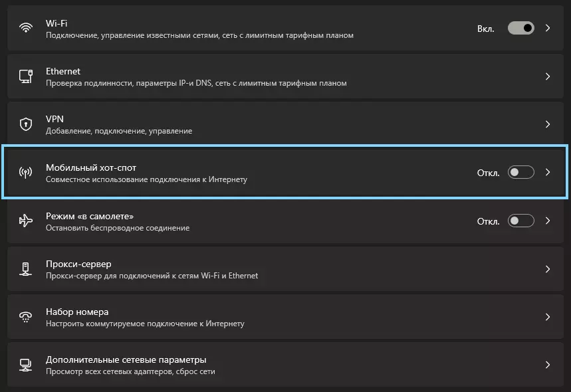Click the Ethernet description text

(196, 84)
